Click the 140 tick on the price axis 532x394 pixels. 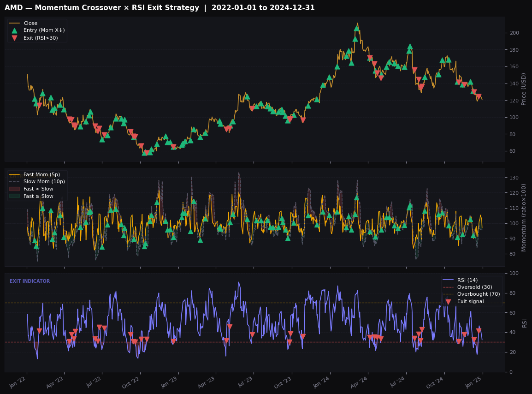click(x=514, y=84)
